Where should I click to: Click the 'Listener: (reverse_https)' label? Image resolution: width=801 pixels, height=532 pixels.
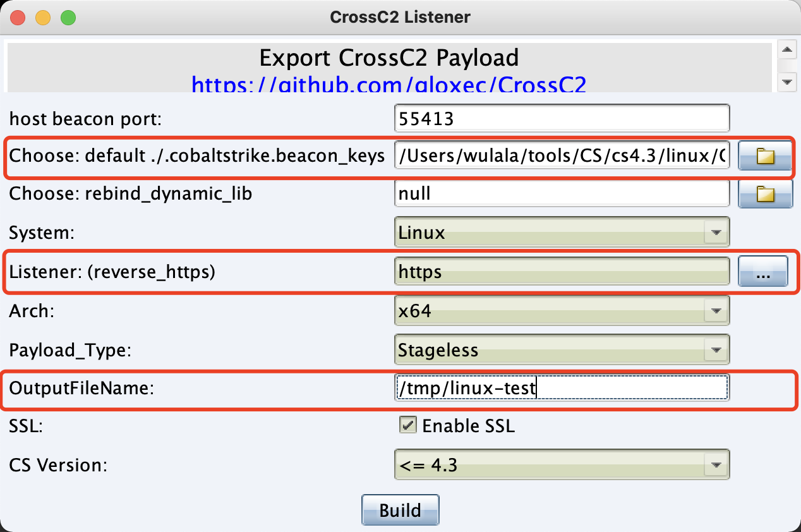coord(112,272)
